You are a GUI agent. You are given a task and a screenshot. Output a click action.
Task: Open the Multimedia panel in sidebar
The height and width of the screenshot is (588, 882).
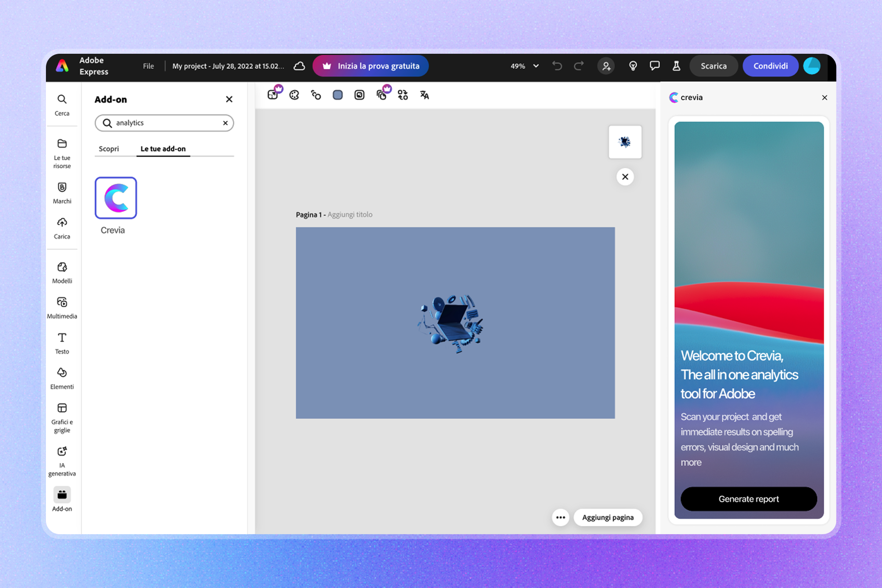click(x=62, y=307)
